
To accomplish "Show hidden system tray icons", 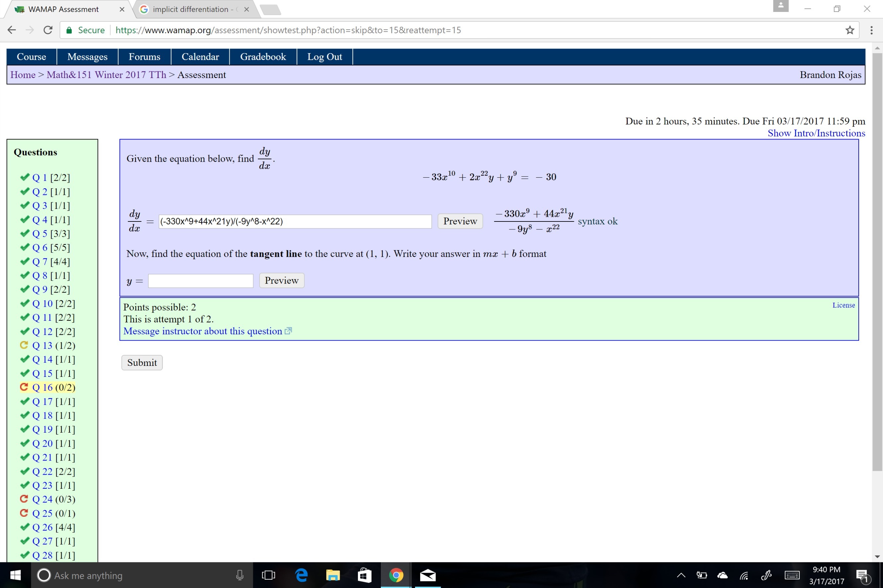I will click(681, 575).
